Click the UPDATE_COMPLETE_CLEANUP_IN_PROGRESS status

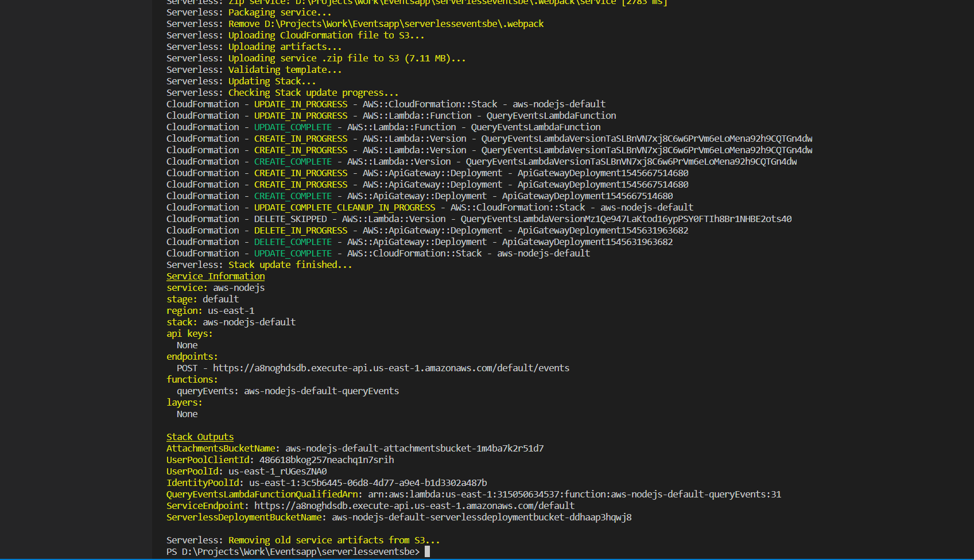click(x=344, y=207)
